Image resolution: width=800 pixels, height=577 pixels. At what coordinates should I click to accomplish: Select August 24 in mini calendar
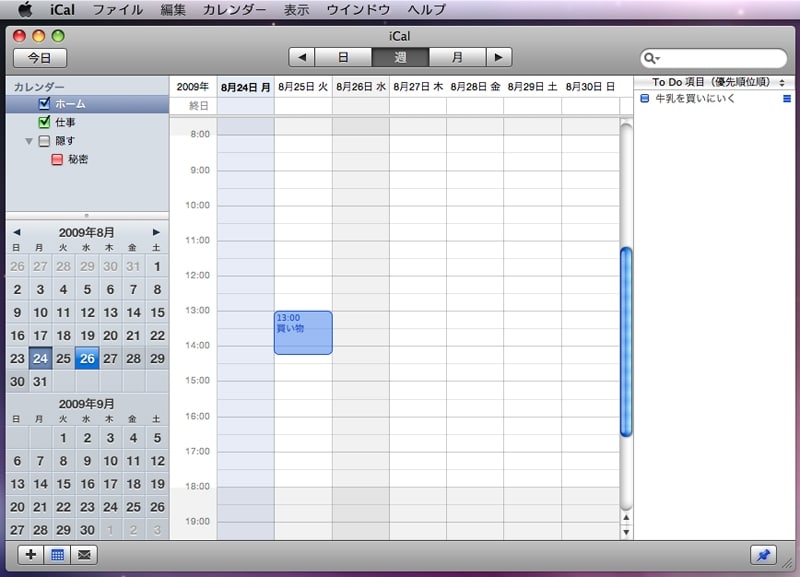tap(40, 358)
